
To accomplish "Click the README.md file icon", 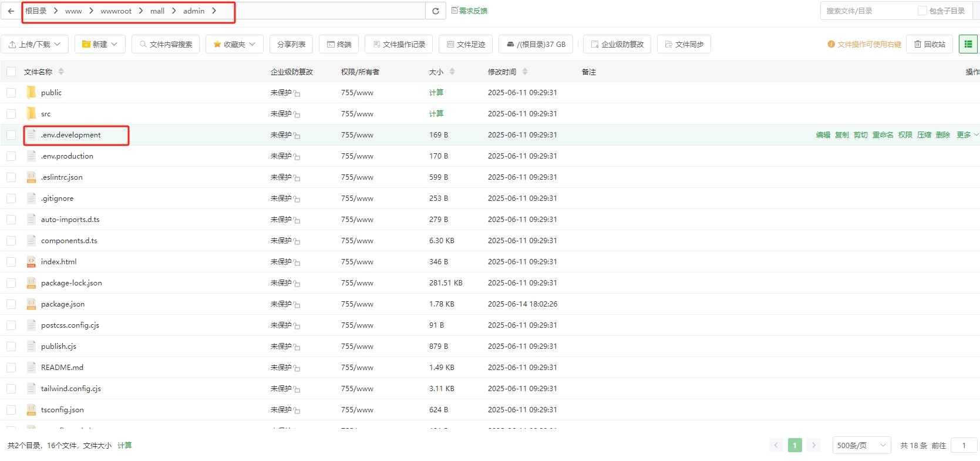I will tap(31, 367).
